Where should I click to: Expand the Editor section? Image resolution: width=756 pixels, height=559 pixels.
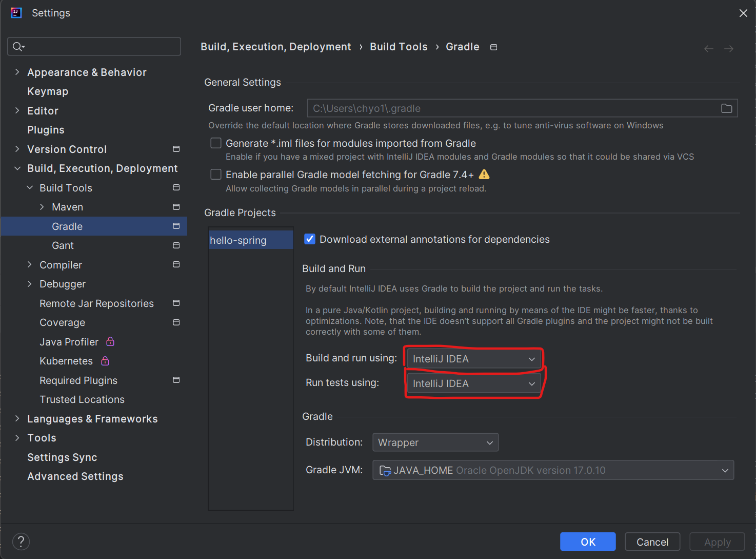17,110
